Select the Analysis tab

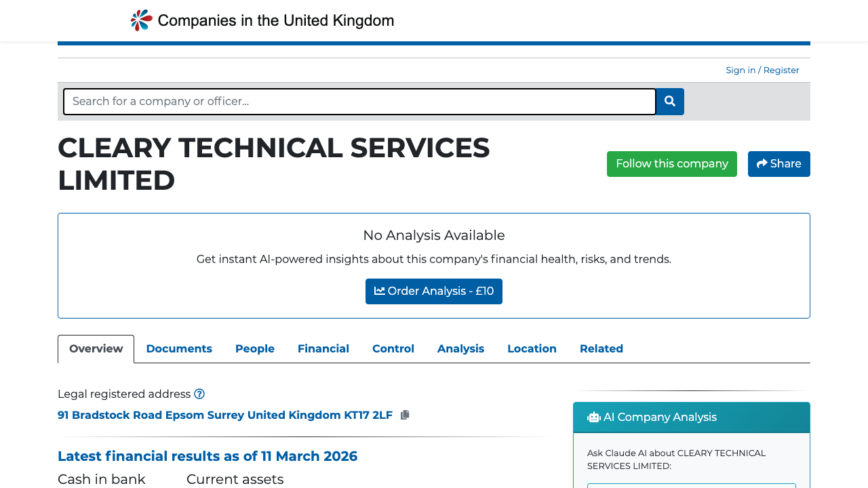point(460,348)
